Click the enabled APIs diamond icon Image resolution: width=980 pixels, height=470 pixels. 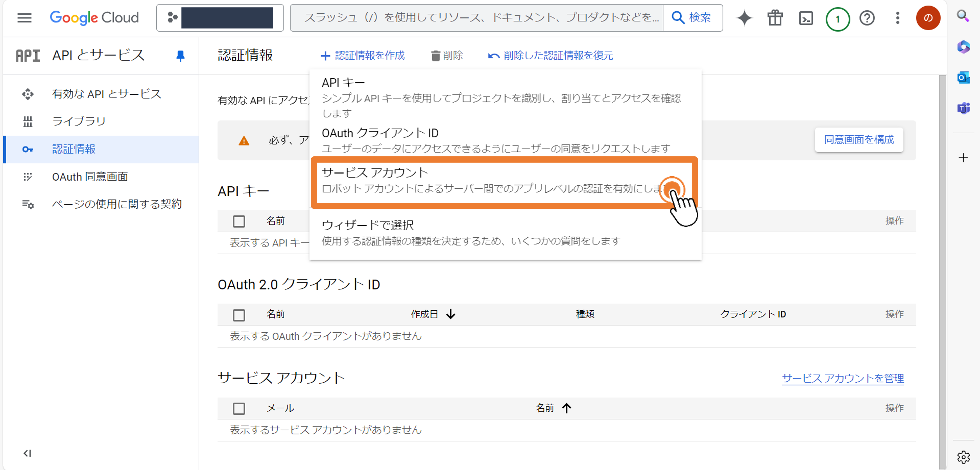pyautogui.click(x=27, y=94)
